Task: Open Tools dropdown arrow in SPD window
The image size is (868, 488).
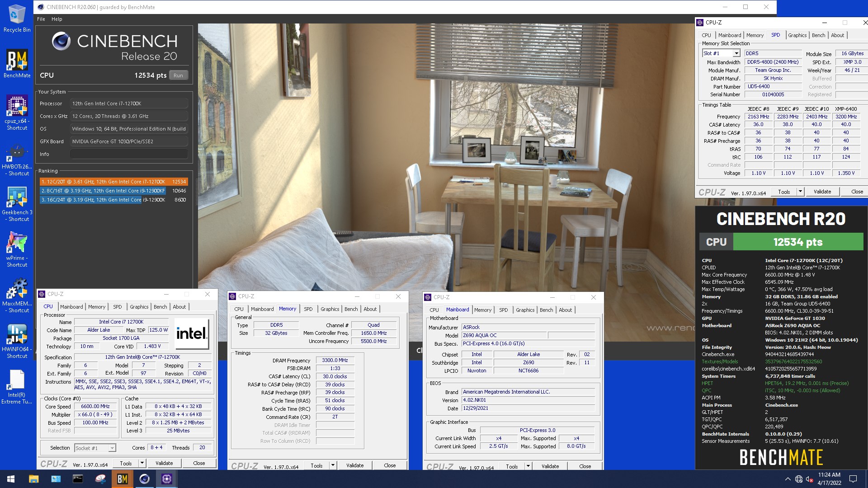Action: [x=800, y=192]
